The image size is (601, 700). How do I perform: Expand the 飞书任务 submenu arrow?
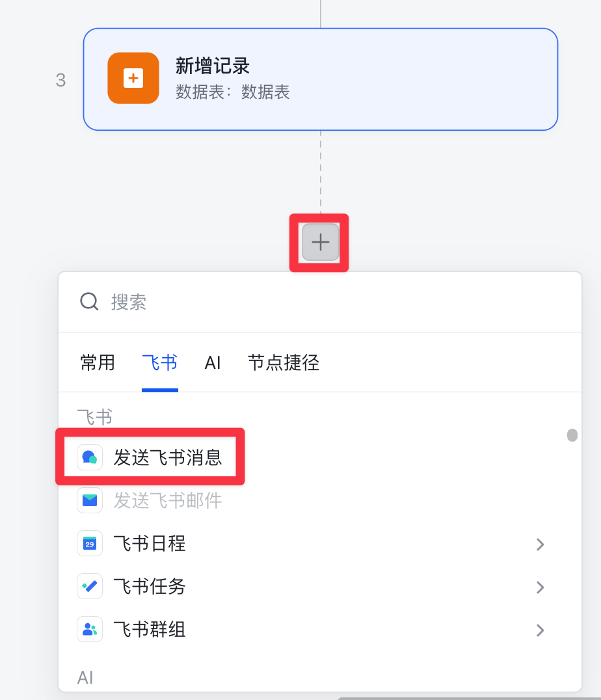tap(539, 587)
